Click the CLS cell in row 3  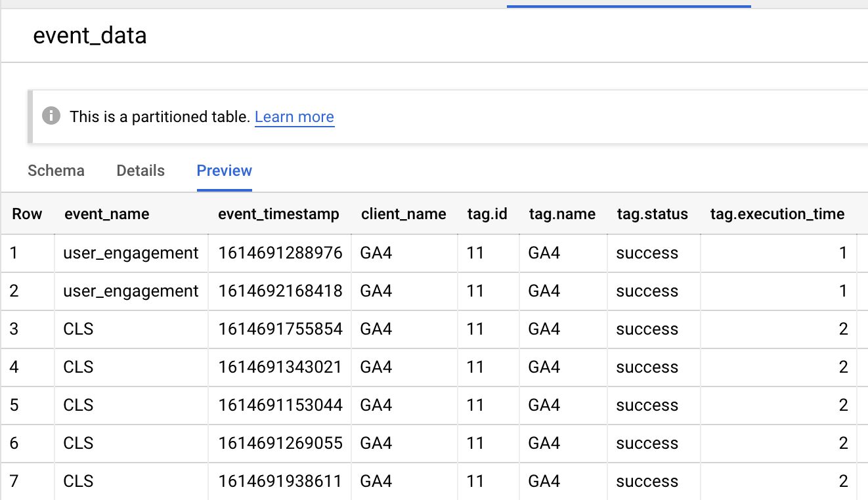pyautogui.click(x=131, y=329)
